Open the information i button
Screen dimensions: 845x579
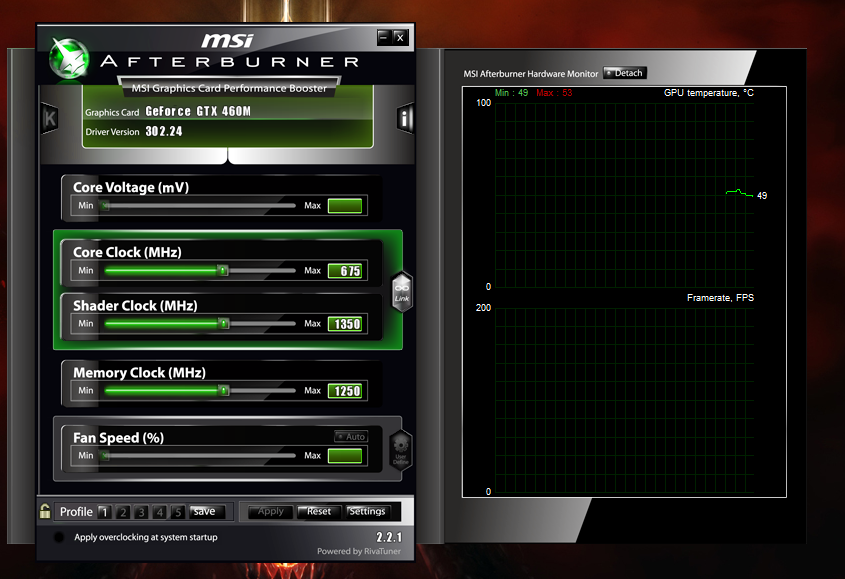pos(405,119)
